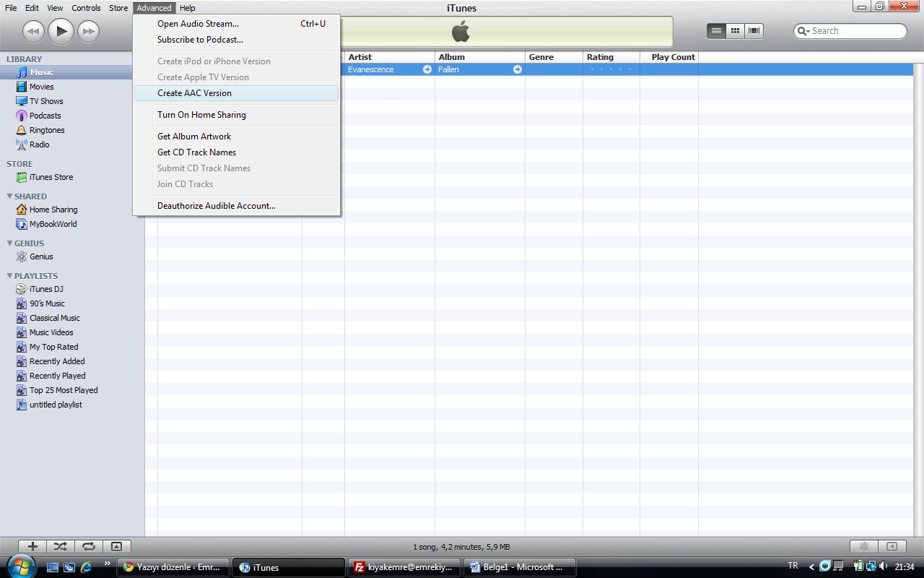Sort by Artist column header
The height and width of the screenshot is (578, 924).
point(390,57)
